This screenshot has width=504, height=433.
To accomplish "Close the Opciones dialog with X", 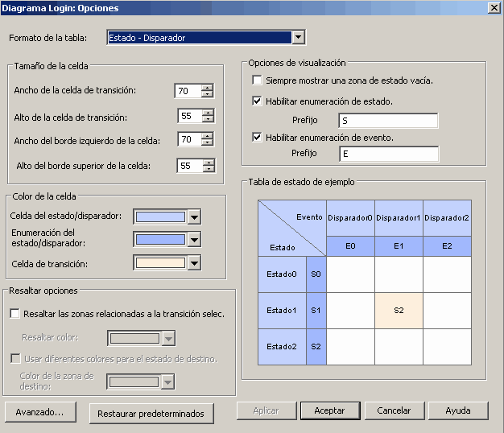I will (x=494, y=8).
